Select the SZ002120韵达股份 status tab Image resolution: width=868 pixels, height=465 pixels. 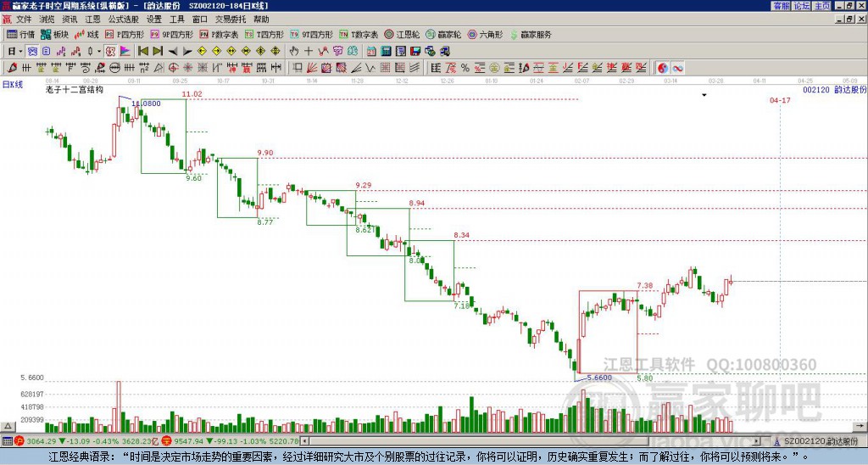tap(818, 441)
